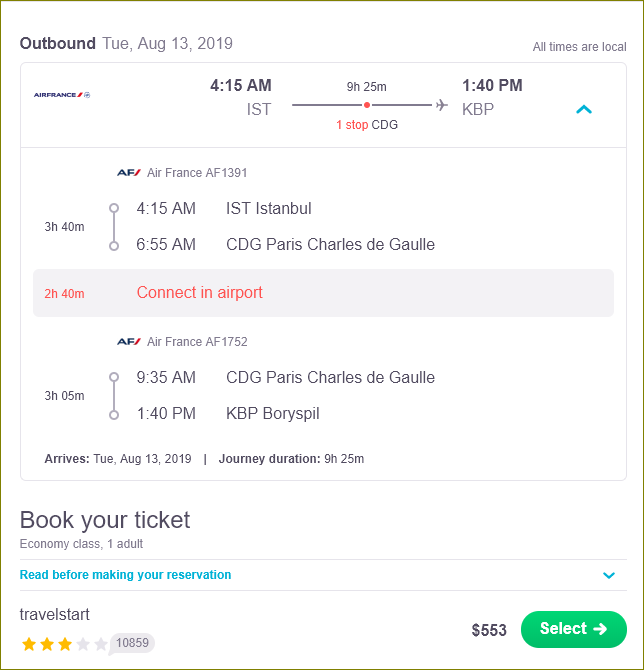Click the airplane icon on route line

click(442, 105)
